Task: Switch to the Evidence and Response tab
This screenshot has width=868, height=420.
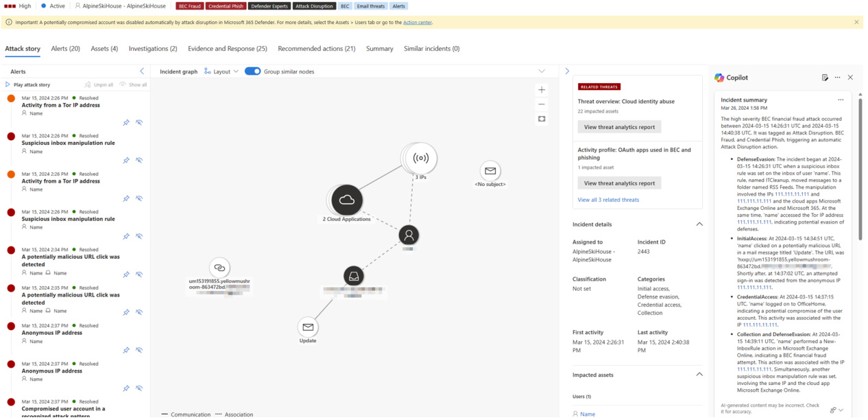Action: (x=227, y=49)
